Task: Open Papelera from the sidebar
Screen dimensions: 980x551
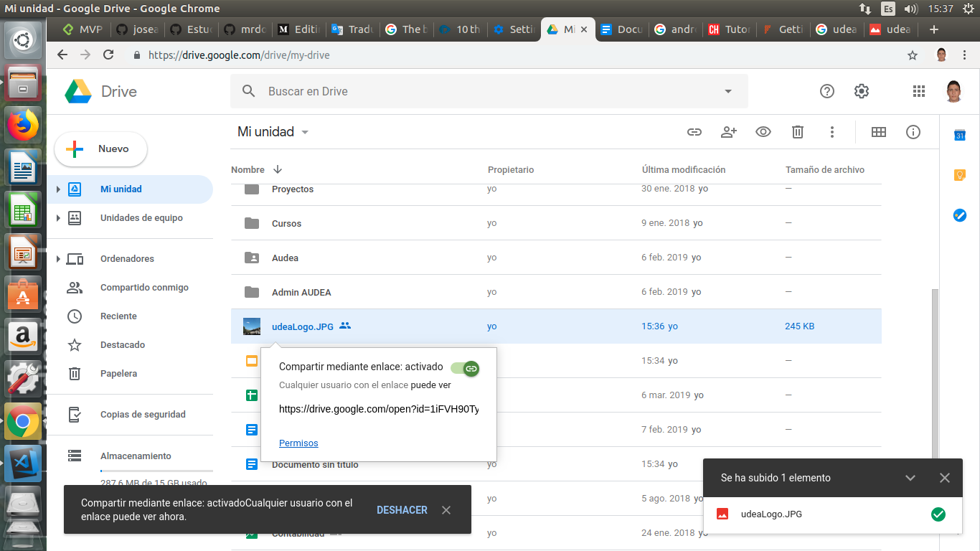Action: tap(118, 373)
